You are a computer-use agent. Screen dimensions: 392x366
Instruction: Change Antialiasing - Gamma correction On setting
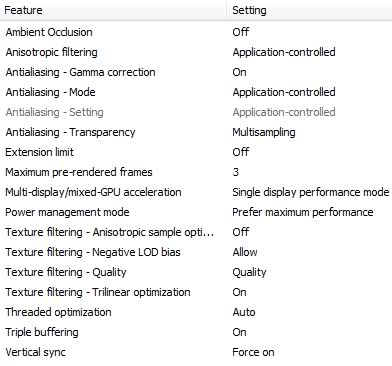(239, 72)
